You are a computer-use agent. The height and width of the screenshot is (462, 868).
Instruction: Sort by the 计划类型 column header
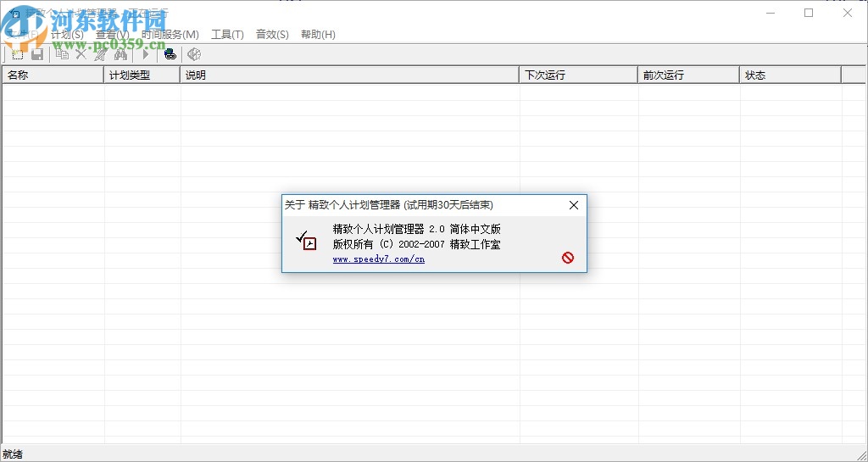point(142,75)
